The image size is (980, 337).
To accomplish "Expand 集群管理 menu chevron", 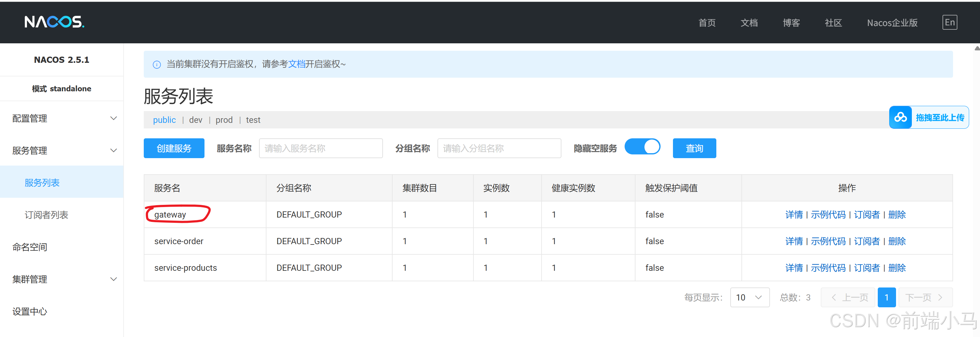I will [113, 279].
